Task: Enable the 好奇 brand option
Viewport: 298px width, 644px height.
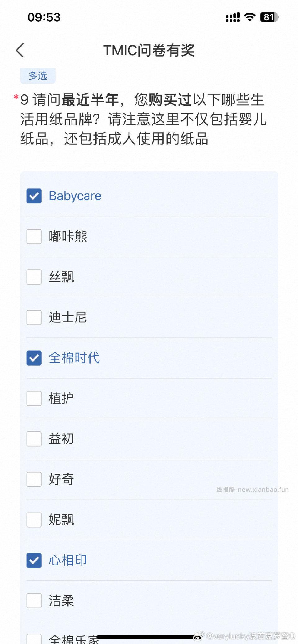Action: (x=34, y=480)
